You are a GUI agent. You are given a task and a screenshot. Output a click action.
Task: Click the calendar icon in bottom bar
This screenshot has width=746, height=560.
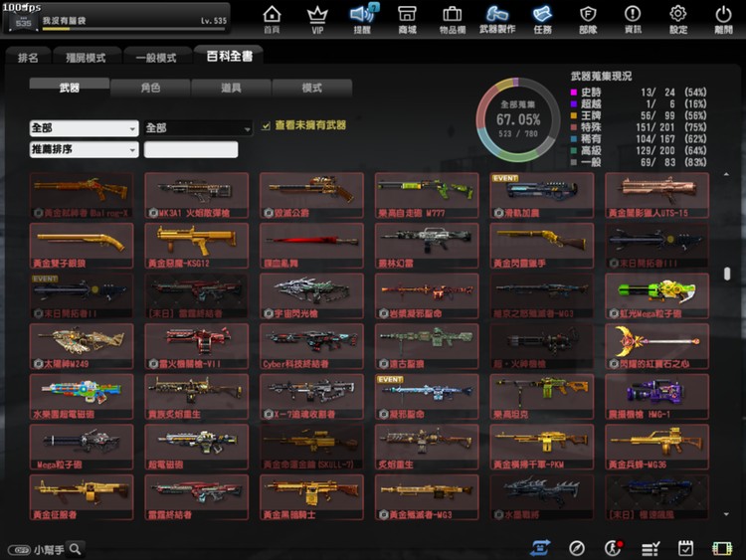[685, 548]
